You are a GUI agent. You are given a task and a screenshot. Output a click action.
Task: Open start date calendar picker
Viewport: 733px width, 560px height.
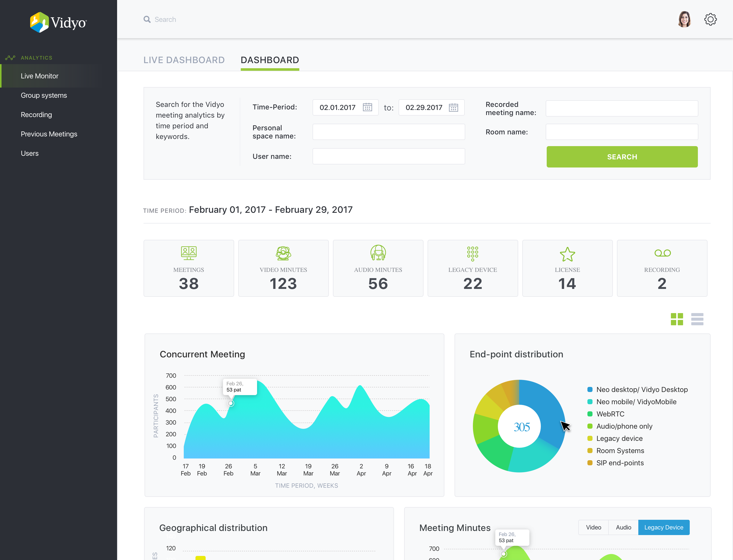tap(367, 107)
